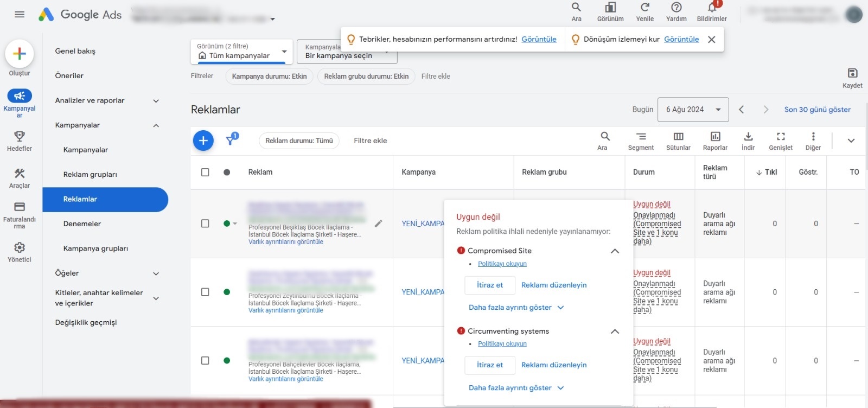This screenshot has height=408, width=868.
Task: Open the Segment toolbar icon
Action: 641,137
